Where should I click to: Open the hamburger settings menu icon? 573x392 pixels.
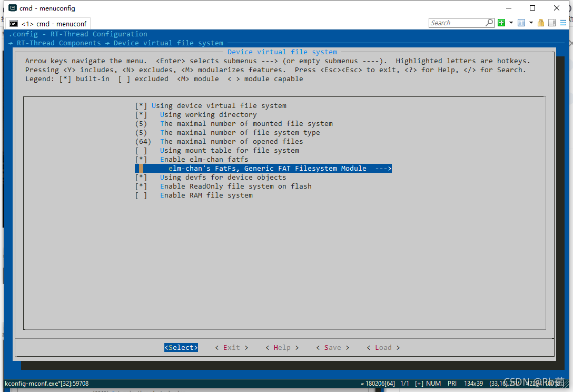(x=563, y=23)
